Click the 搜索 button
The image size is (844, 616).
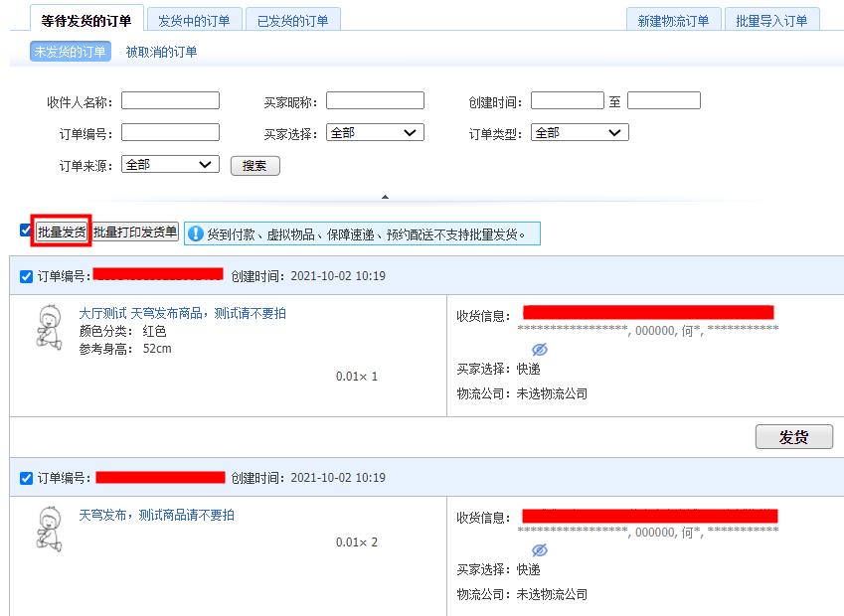click(254, 166)
